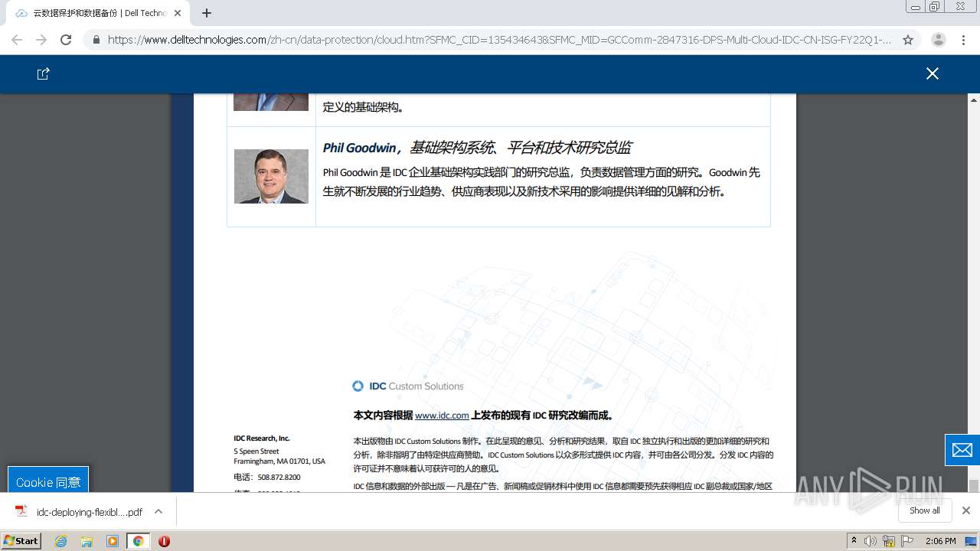Click the red Opera taskbar icon
This screenshot has height=551, width=980.
[164, 541]
